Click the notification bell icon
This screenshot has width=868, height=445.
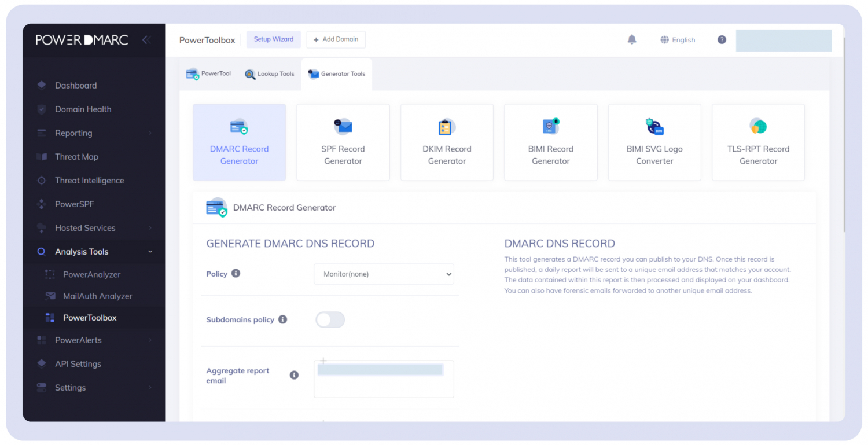point(631,39)
